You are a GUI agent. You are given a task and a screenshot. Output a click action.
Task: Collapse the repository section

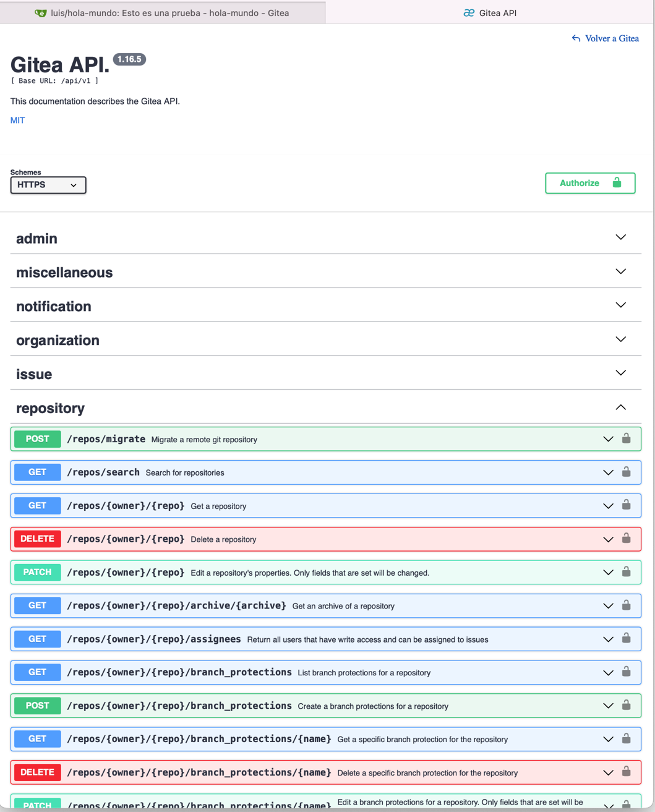(620, 408)
